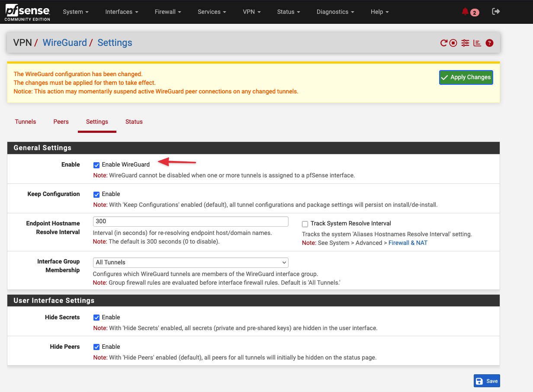Open the Firewall dropdown menu
533x392 pixels.
pos(168,12)
